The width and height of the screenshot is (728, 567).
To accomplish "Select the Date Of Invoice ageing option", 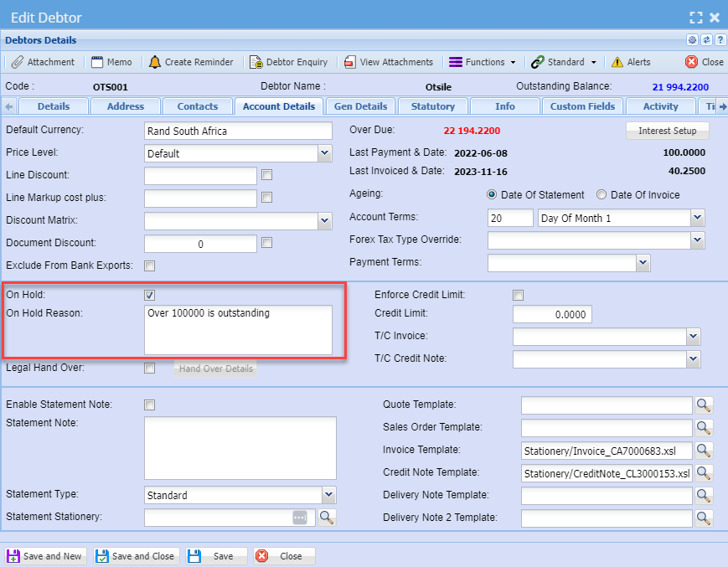I will (602, 195).
